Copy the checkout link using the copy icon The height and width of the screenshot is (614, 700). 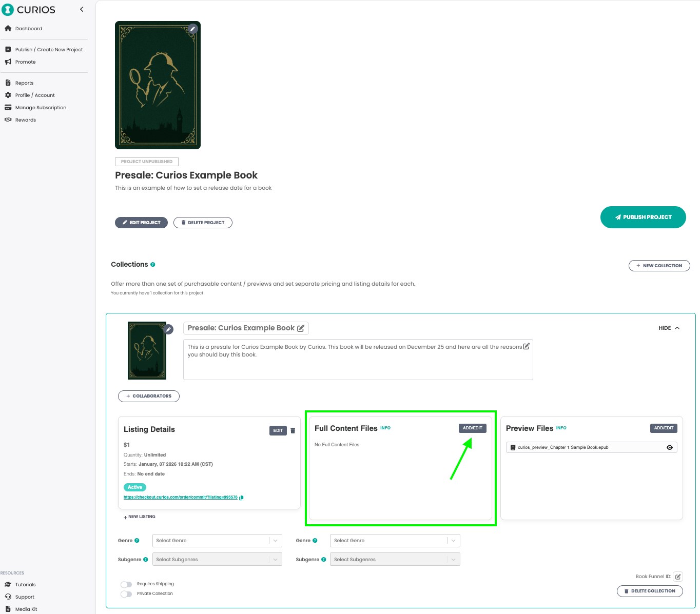coord(241,498)
